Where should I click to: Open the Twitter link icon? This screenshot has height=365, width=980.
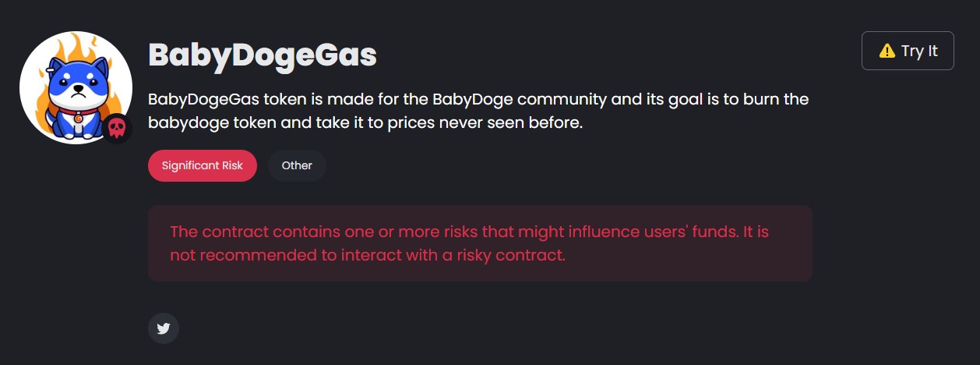tap(164, 328)
